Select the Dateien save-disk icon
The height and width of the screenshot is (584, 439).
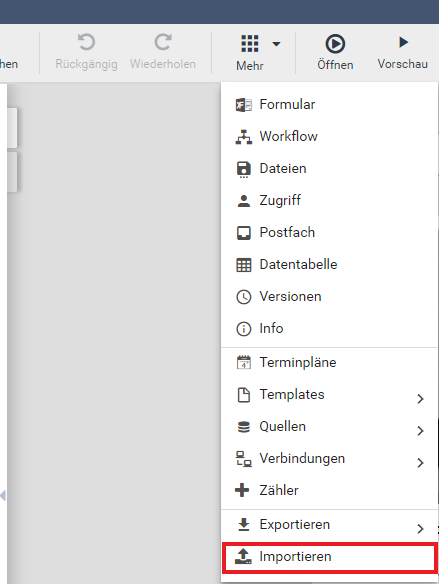244,169
